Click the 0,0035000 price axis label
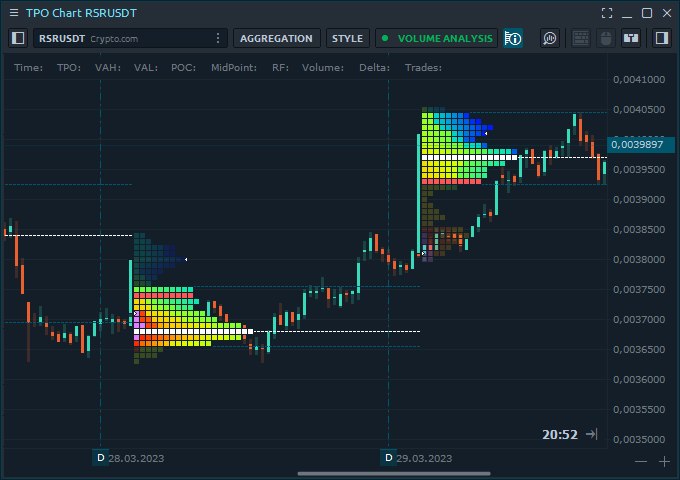Screen dimensions: 680x480 (x=639, y=439)
